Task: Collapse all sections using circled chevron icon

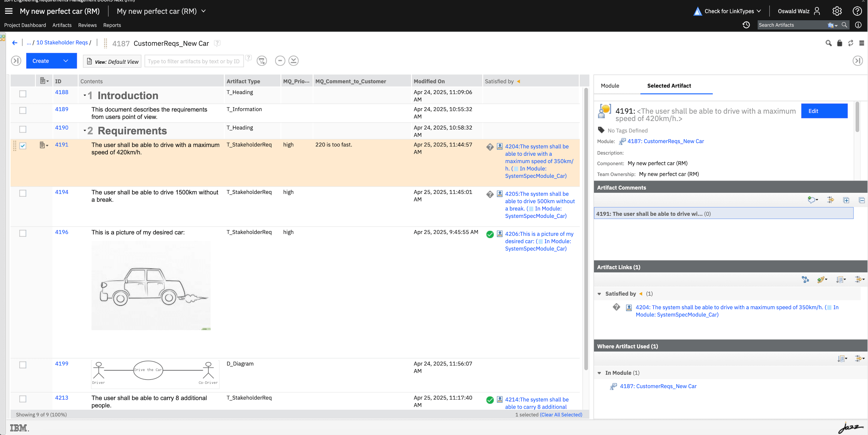Action: point(294,61)
